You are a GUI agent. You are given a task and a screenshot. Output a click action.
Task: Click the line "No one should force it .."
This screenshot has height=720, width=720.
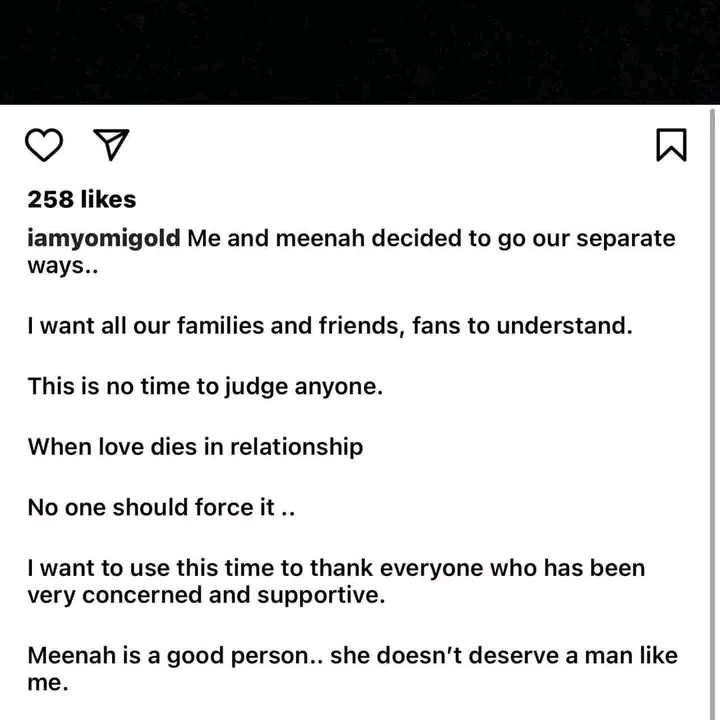161,507
